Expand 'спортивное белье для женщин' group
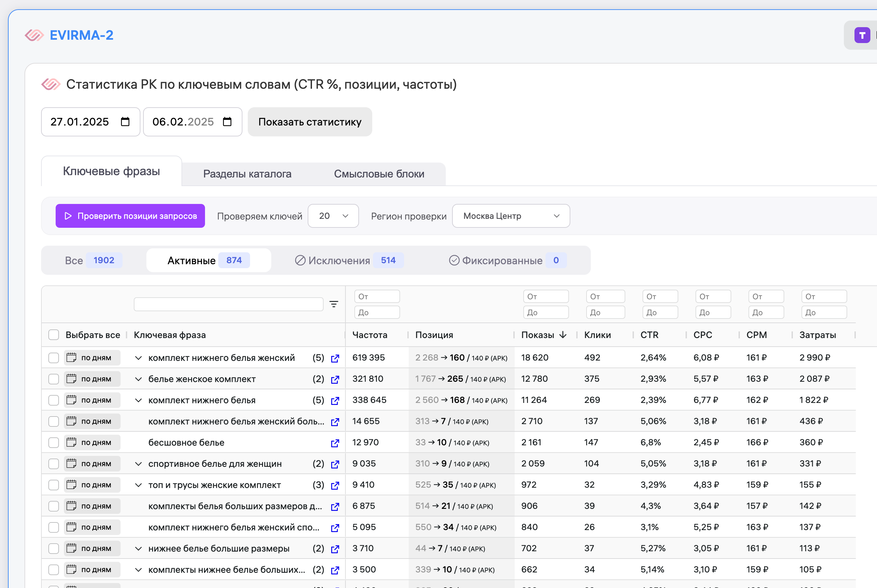Viewport: 877px width, 588px height. pos(138,464)
